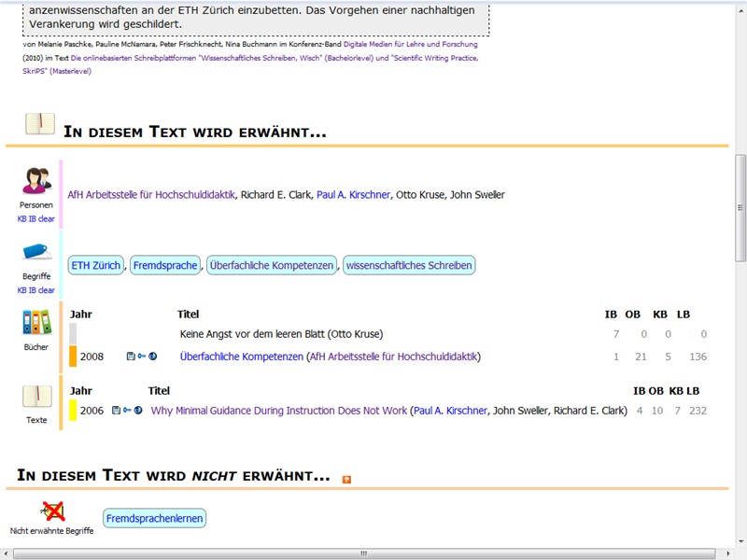The image size is (747, 560).
Task: Toggle IB filter under Begriffe
Action: point(33,289)
